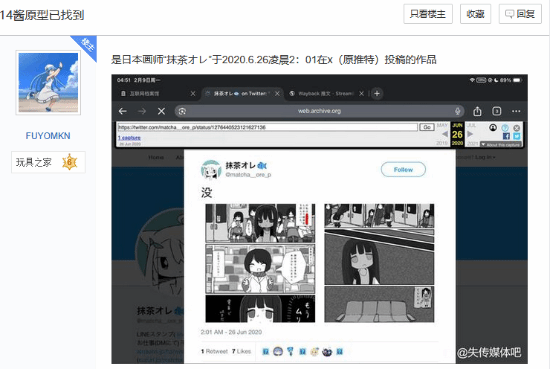Click the Home link in Twitter header
550x369 pixels.
156,157
